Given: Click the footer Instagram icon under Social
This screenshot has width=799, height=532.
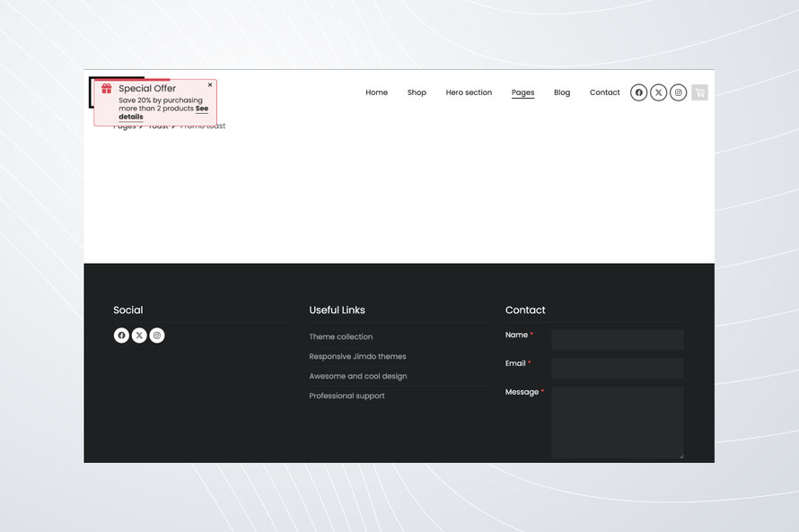Looking at the screenshot, I should [157, 335].
